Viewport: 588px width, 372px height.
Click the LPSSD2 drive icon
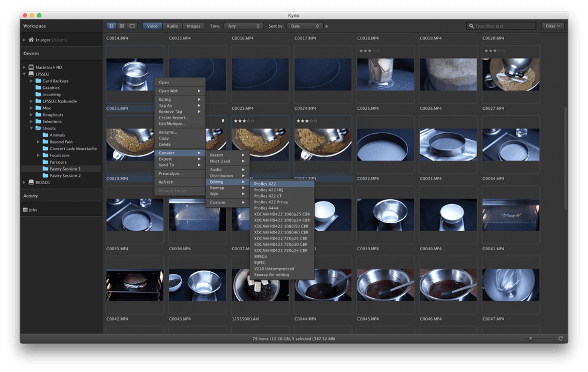tap(31, 74)
